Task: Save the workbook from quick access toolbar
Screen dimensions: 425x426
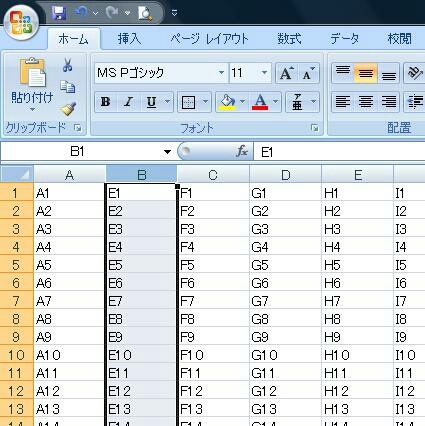Action: (59, 13)
